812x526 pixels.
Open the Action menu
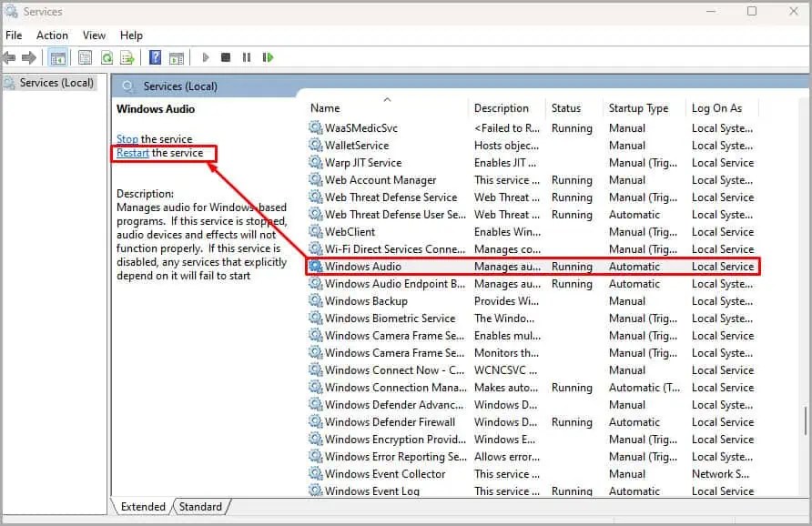click(52, 35)
